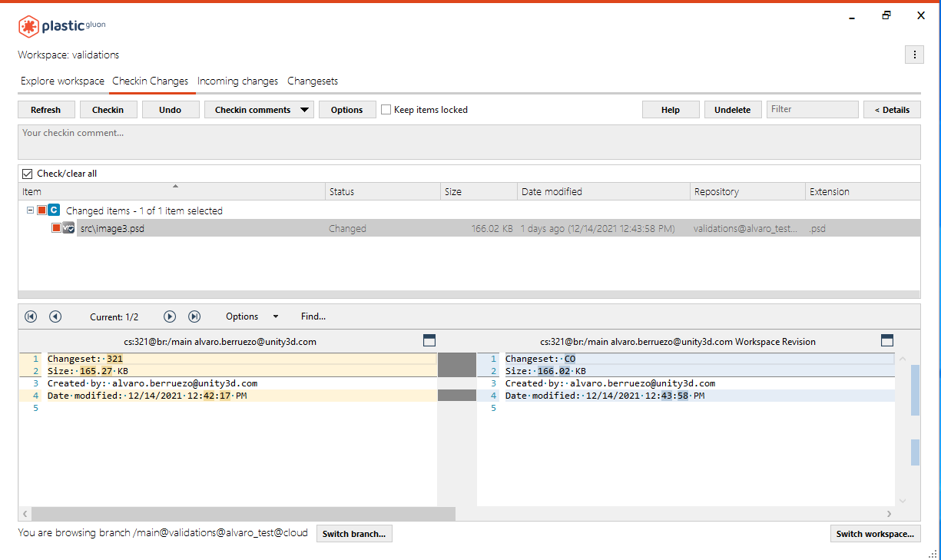Jump to the last difference

[194, 316]
